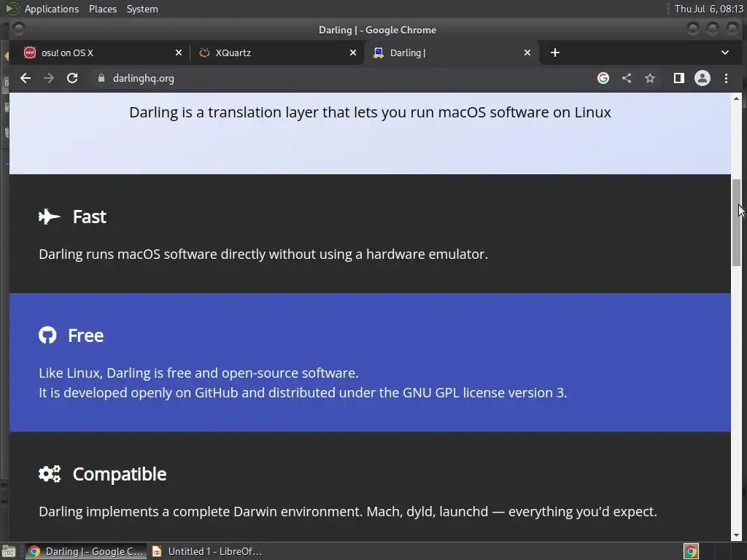Click the scrollbar down arrow
Screen dimensions: 747x560
[737, 535]
